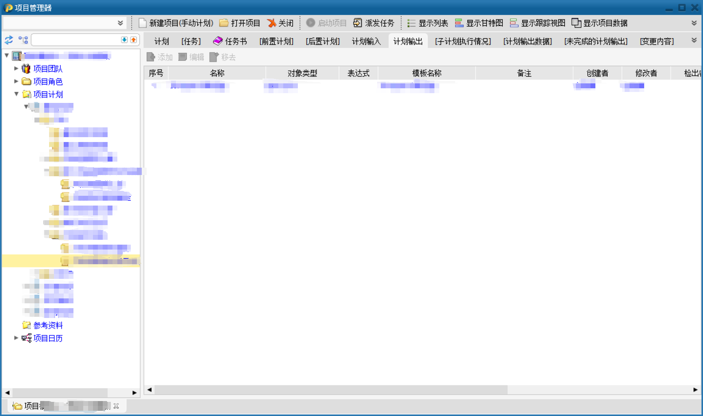The width and height of the screenshot is (703, 416).
Task: Click the orange up-arrow icon in search box
Action: point(133,40)
